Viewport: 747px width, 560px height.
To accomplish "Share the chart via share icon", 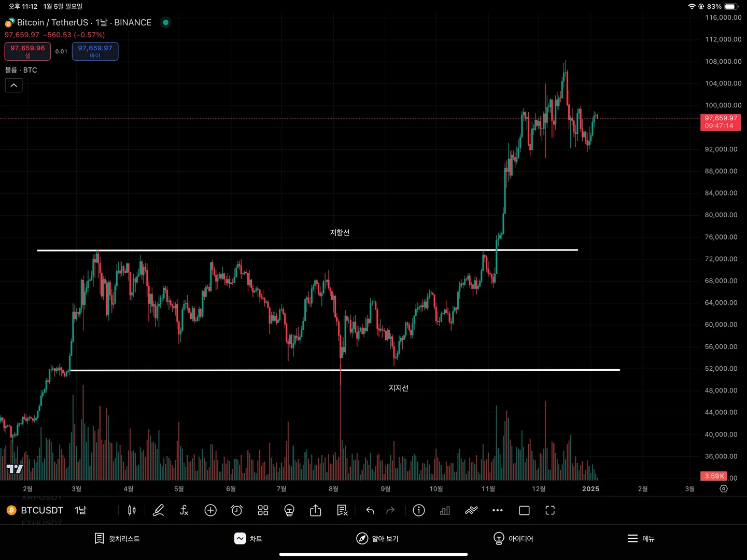I will 315,511.
